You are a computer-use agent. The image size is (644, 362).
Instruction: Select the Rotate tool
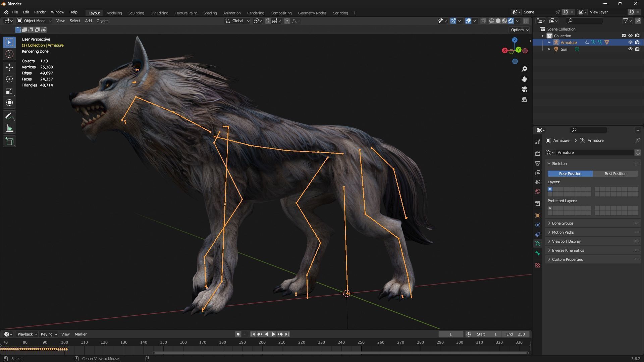pyautogui.click(x=9, y=79)
